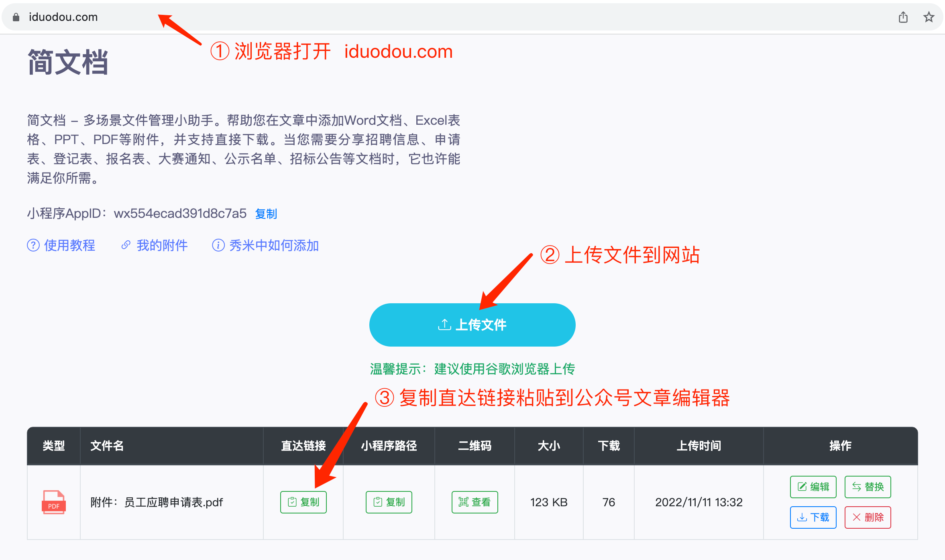Click the PDF file type icon
Image resolution: width=945 pixels, height=560 pixels.
click(54, 502)
